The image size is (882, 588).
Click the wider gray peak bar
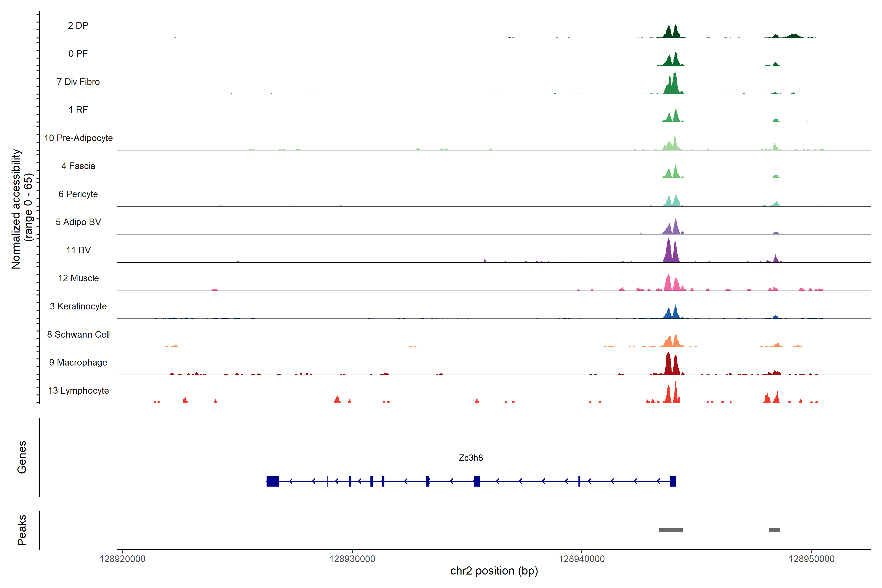(x=671, y=530)
